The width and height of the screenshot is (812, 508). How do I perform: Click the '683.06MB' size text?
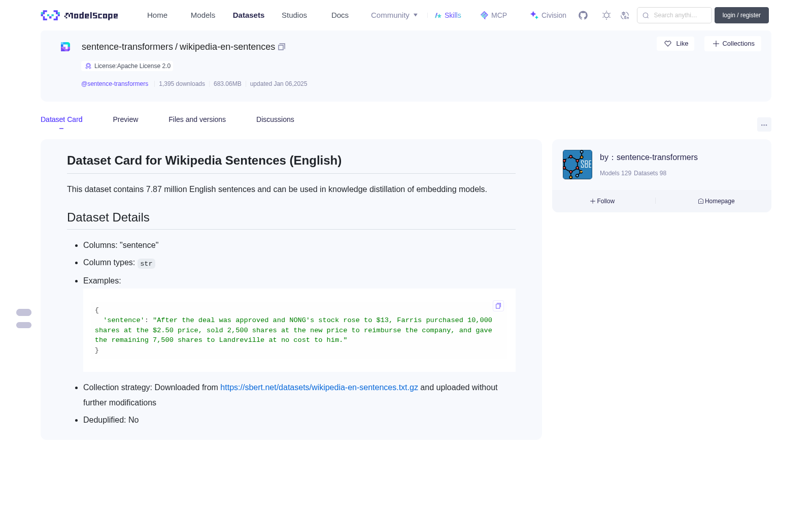click(x=227, y=84)
